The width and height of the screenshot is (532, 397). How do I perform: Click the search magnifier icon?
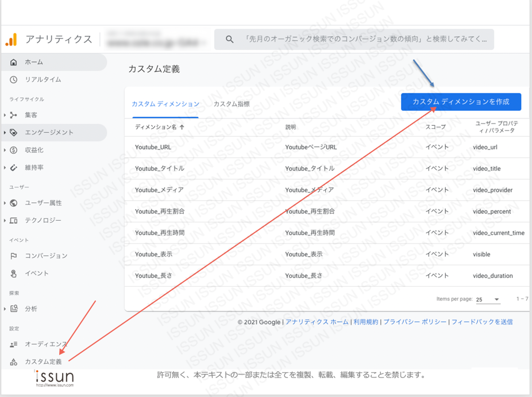(x=230, y=40)
